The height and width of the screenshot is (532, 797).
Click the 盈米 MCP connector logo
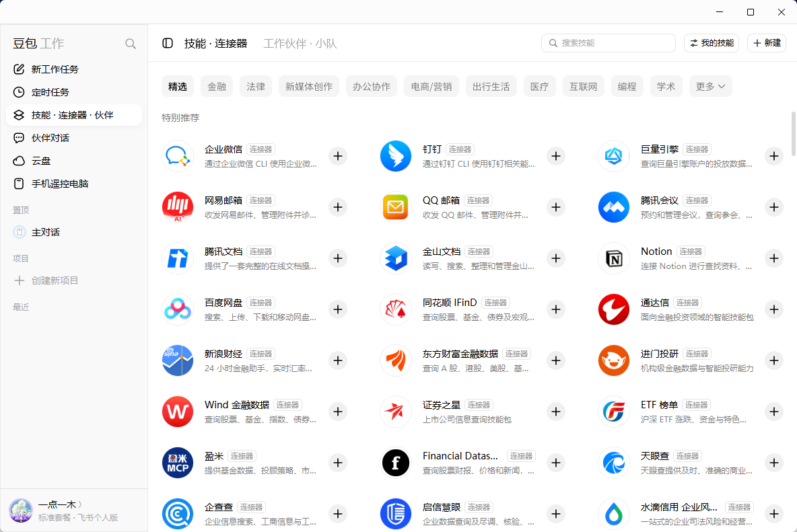pos(178,463)
